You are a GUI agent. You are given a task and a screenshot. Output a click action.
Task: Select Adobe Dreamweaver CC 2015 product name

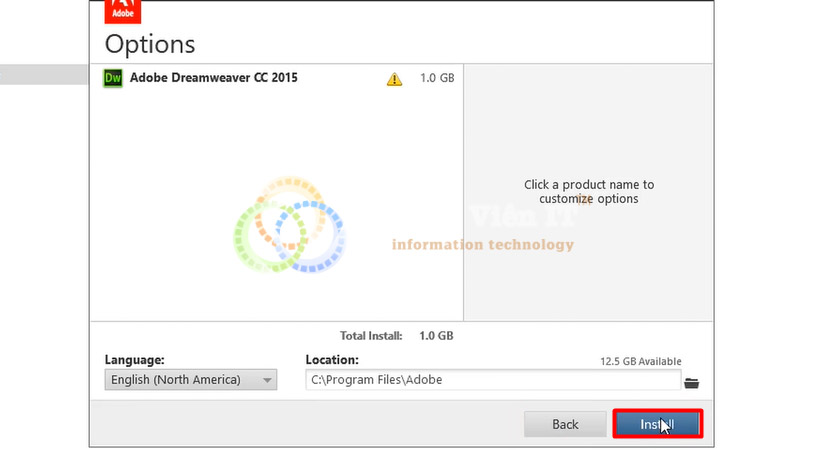click(x=213, y=78)
